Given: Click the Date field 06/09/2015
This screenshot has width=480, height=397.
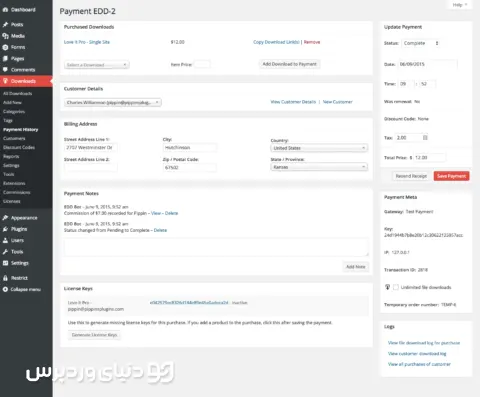Looking at the screenshot, I should [427, 64].
